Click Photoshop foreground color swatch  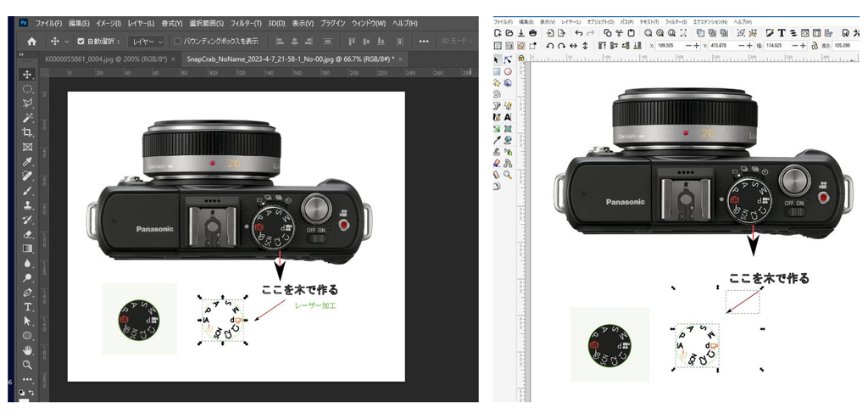point(25,400)
